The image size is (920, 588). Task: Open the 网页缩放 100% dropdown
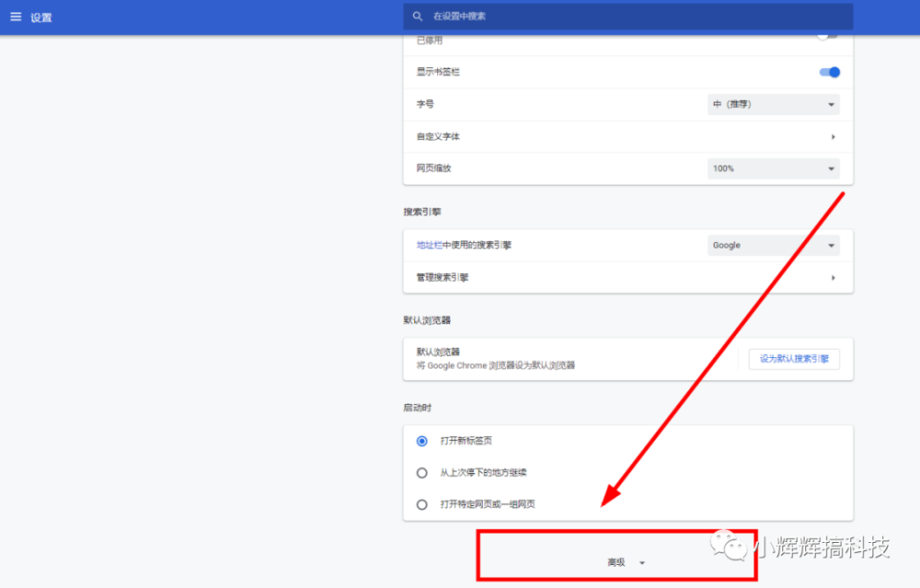click(x=773, y=169)
